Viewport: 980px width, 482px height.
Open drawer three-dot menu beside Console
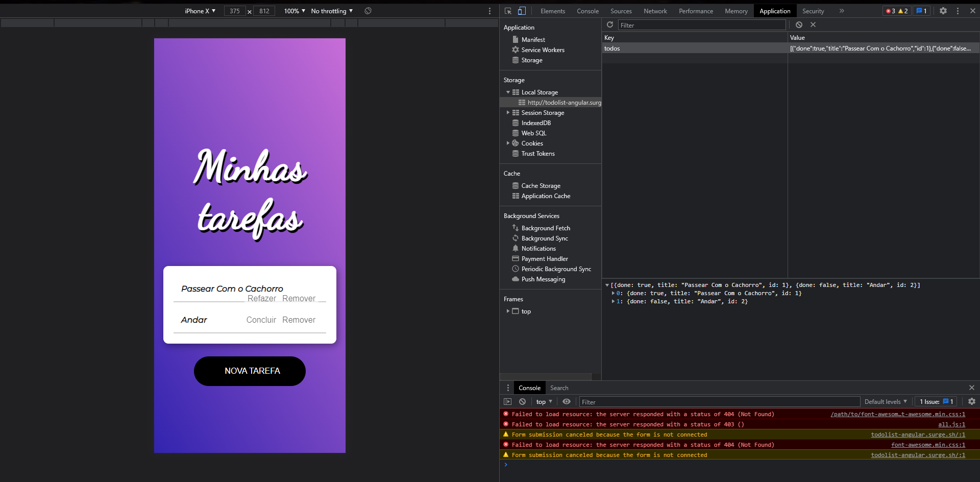tap(507, 388)
